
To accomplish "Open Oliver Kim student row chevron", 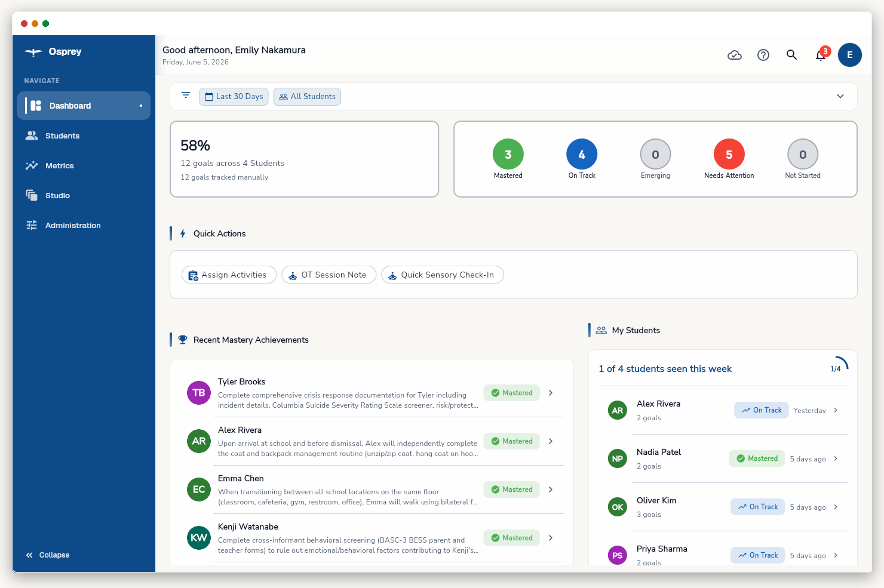I will (x=836, y=507).
